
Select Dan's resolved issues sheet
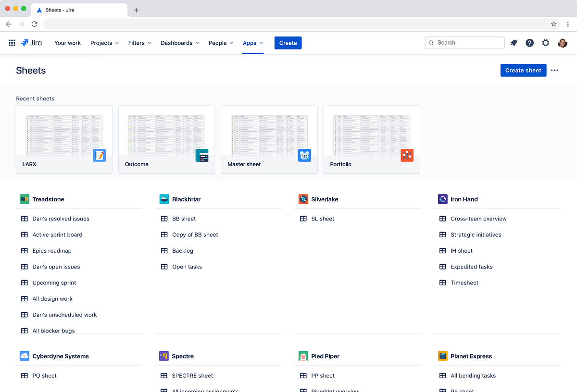click(60, 219)
